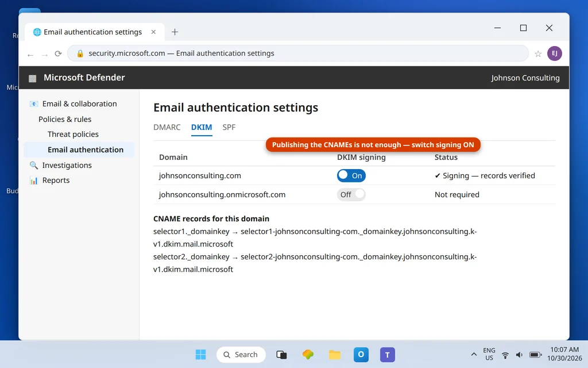Reload the page with the refresh icon
This screenshot has width=588, height=368.
[x=58, y=53]
